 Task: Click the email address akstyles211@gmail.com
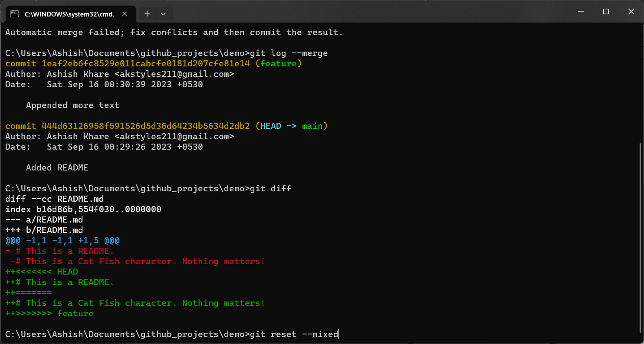click(x=175, y=74)
